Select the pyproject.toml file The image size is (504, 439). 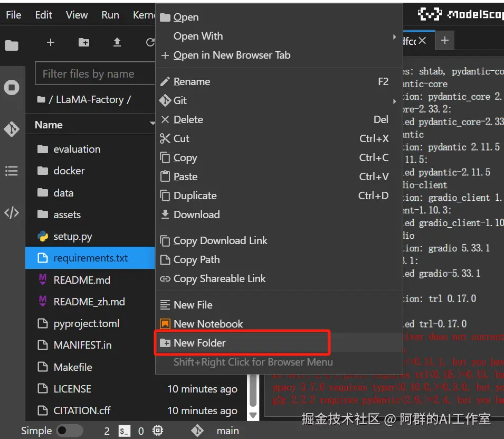tap(90, 323)
